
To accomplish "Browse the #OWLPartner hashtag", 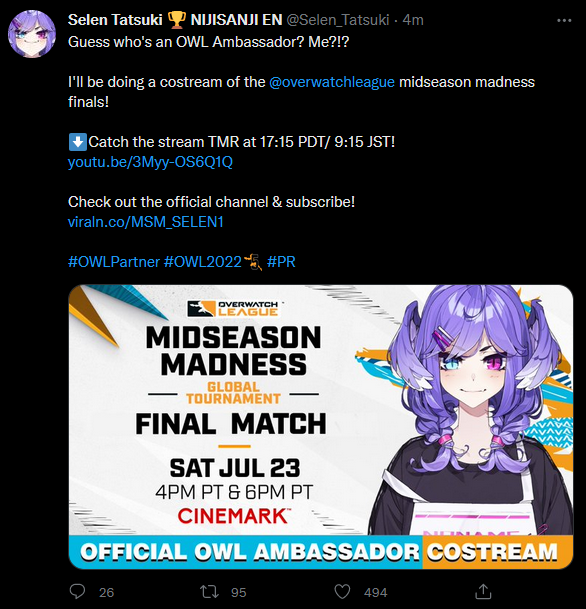I will (x=114, y=262).
